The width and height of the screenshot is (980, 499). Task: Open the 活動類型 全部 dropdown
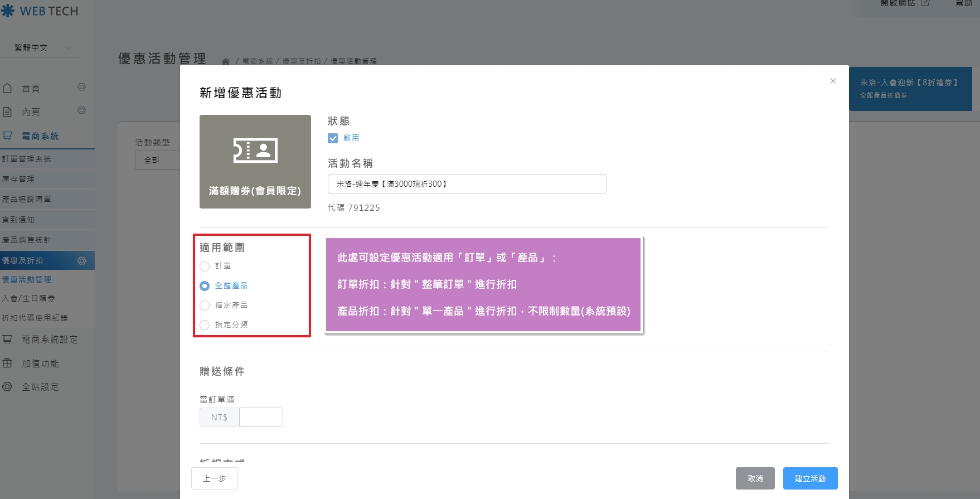[x=157, y=160]
